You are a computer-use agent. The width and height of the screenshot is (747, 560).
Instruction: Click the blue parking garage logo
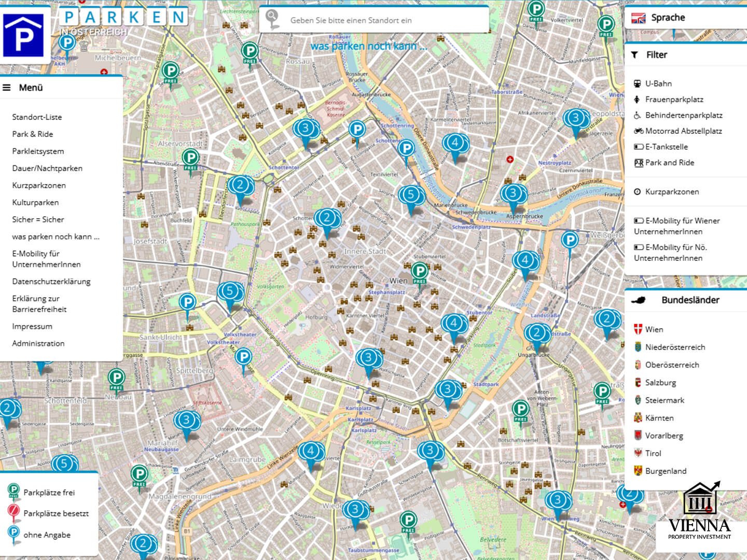click(x=23, y=35)
